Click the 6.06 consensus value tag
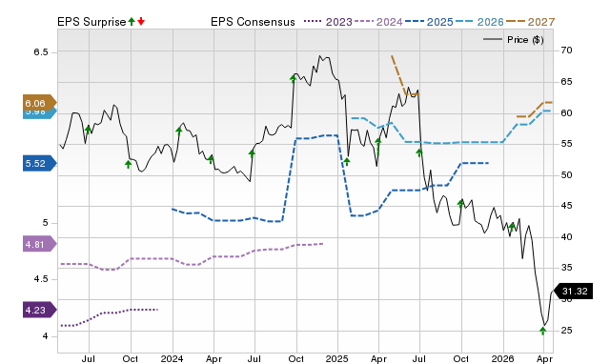The height and width of the screenshot is (364, 610). point(40,103)
